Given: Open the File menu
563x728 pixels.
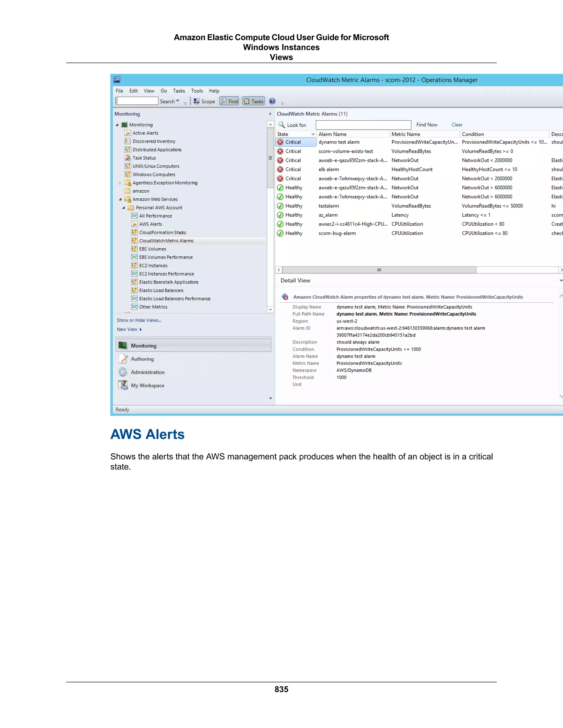Looking at the screenshot, I should coord(119,91).
